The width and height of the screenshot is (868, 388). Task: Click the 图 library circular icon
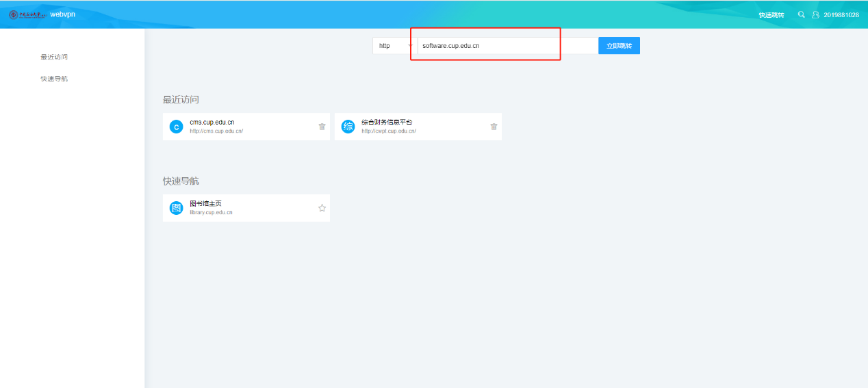(x=176, y=208)
